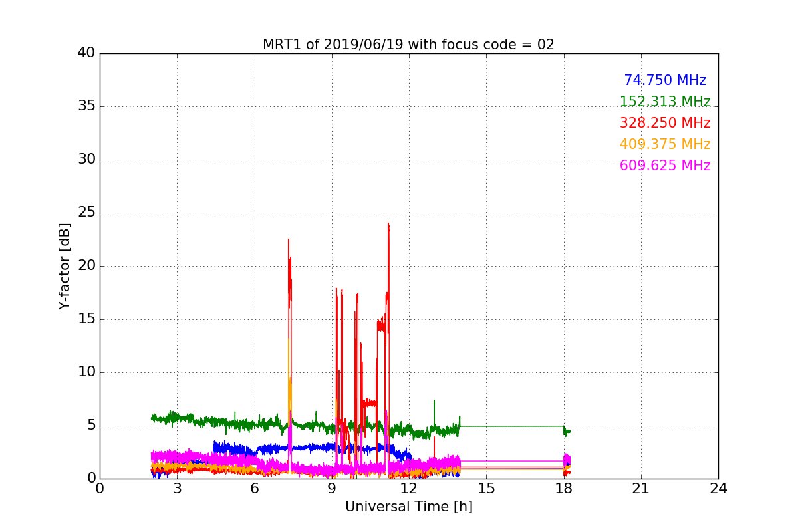Screen dimensions: 798x532
Task: Click the x-axis tick label 21
Action: coord(641,489)
